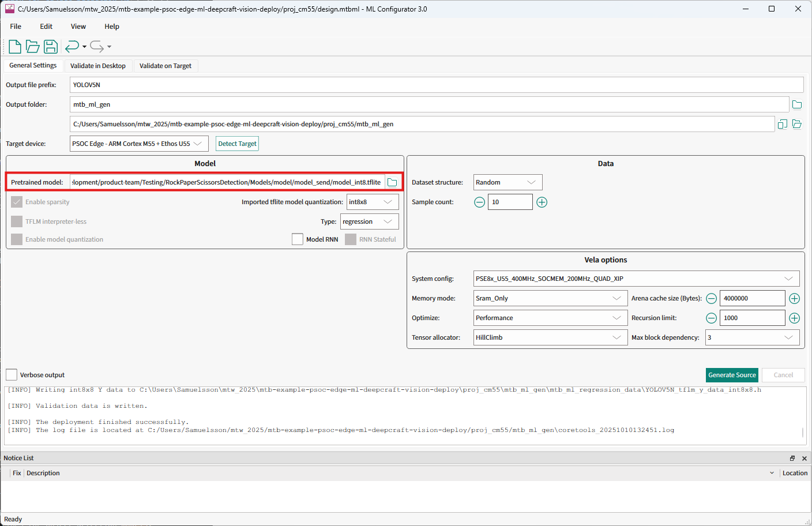
Task: Decrease the Arena cache size value
Action: (712, 298)
